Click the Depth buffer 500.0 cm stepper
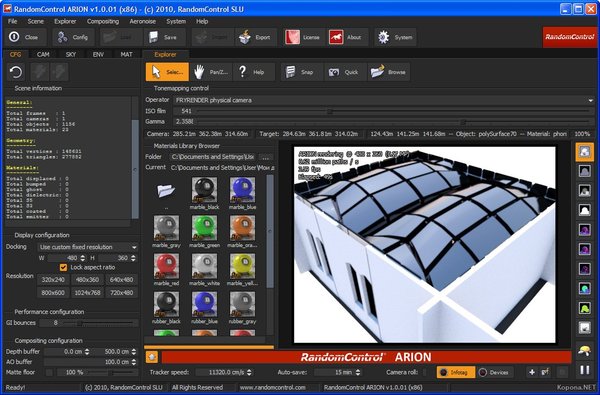The width and height of the screenshot is (600, 395). point(134,351)
